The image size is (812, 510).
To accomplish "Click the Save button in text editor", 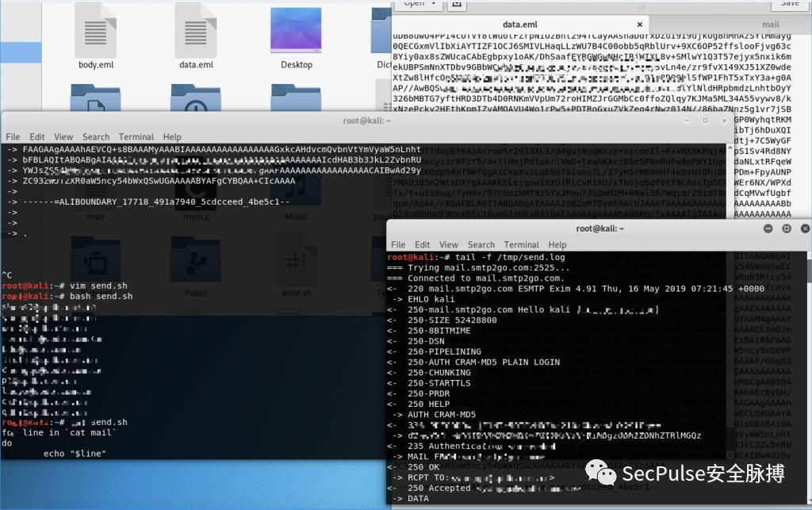I will pos(790,4).
